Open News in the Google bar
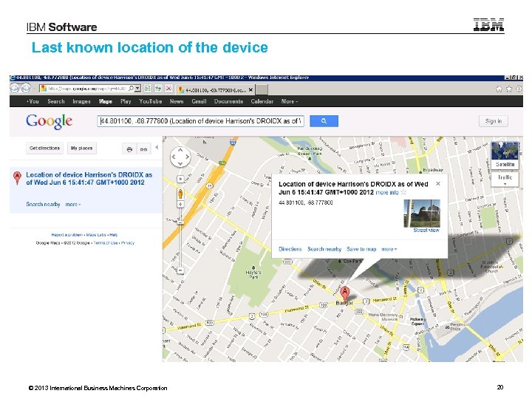532x399 pixels. 177,101
